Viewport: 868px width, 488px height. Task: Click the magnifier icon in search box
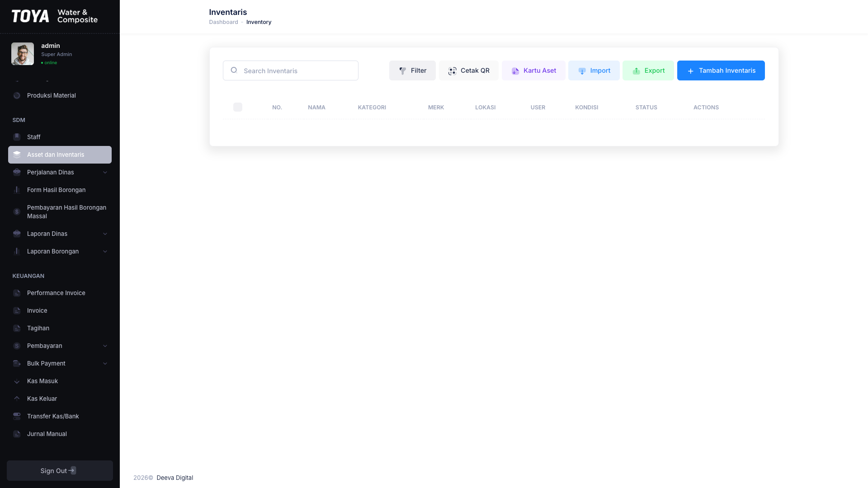[x=234, y=70]
